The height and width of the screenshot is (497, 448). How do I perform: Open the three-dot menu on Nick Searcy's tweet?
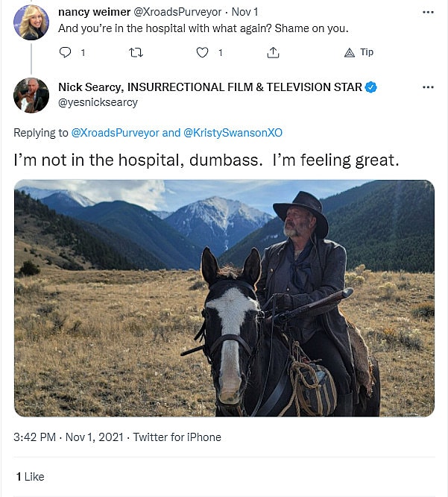coord(427,87)
